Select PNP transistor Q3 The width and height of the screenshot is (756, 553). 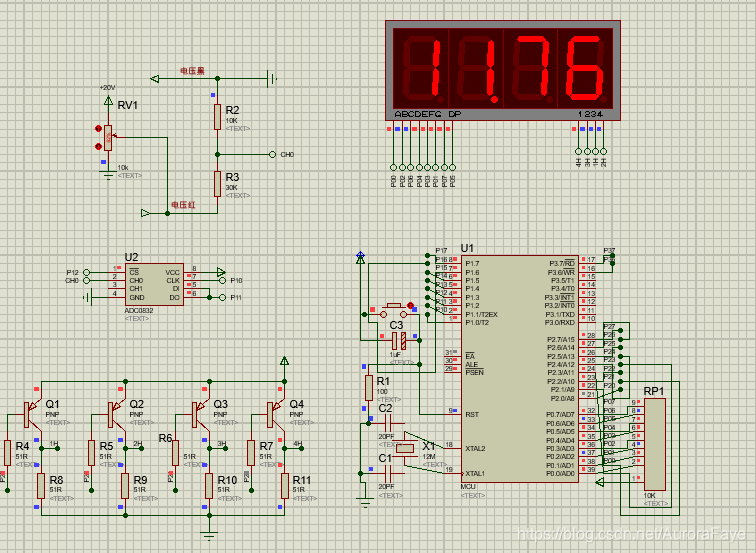point(199,414)
